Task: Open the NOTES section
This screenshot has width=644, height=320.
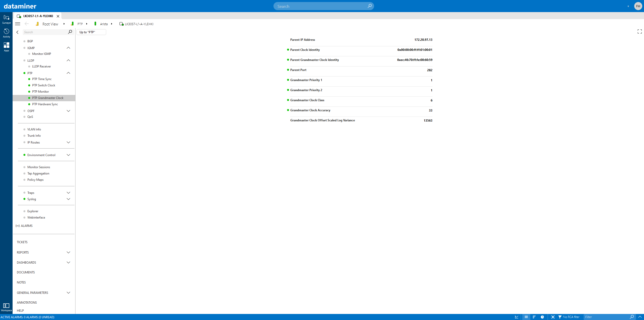Action: (x=21, y=282)
